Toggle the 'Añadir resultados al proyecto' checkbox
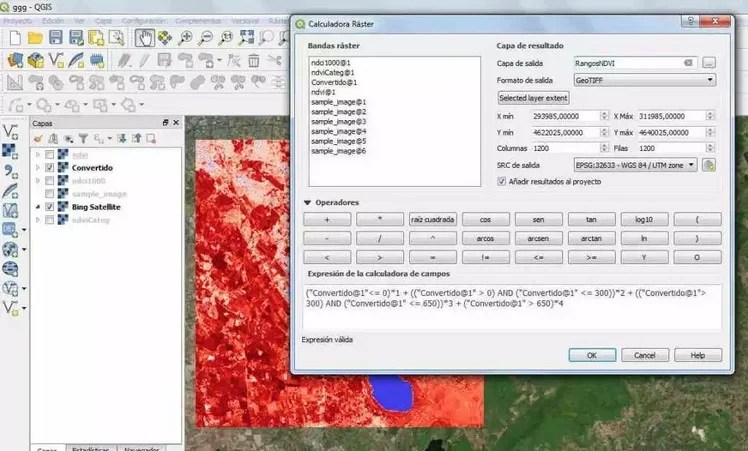748x451 pixels. click(x=501, y=181)
